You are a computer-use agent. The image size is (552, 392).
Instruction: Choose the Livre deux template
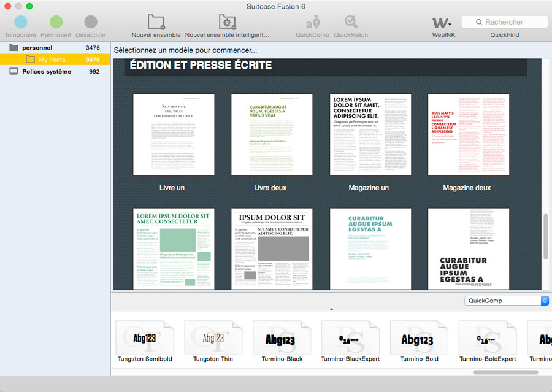(x=272, y=134)
